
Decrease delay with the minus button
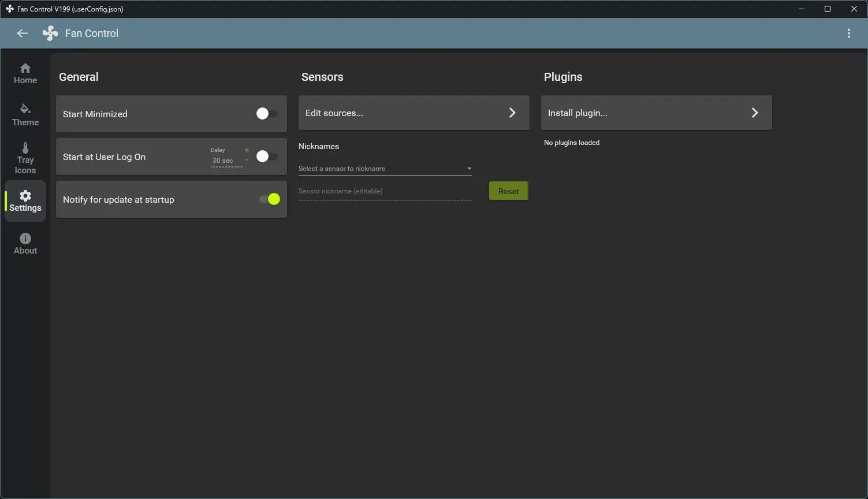[247, 160]
